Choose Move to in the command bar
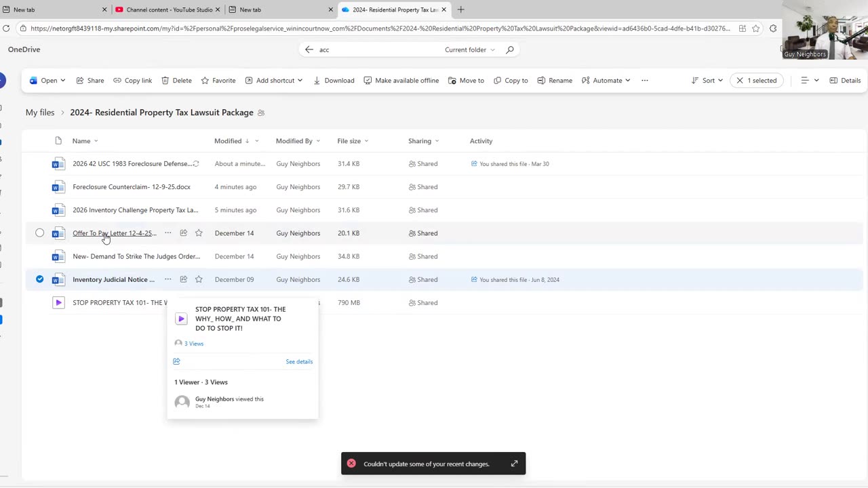 465,81
